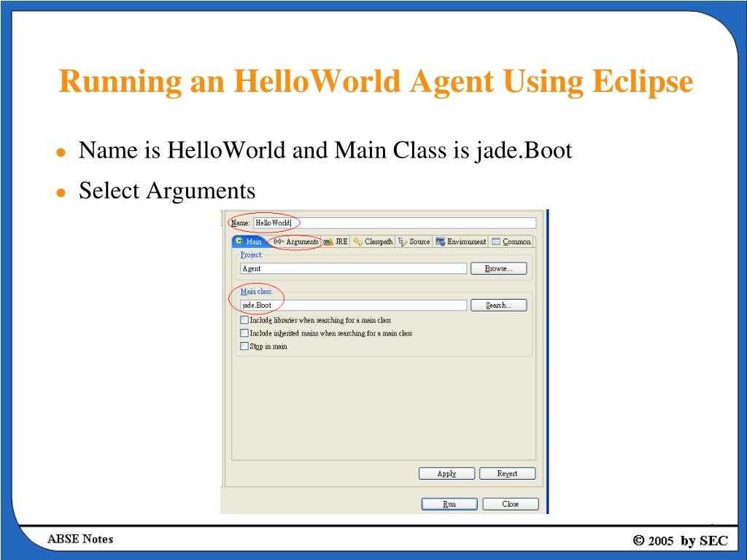The width and height of the screenshot is (747, 560).
Task: Click the "Name:" label
Action: [241, 223]
